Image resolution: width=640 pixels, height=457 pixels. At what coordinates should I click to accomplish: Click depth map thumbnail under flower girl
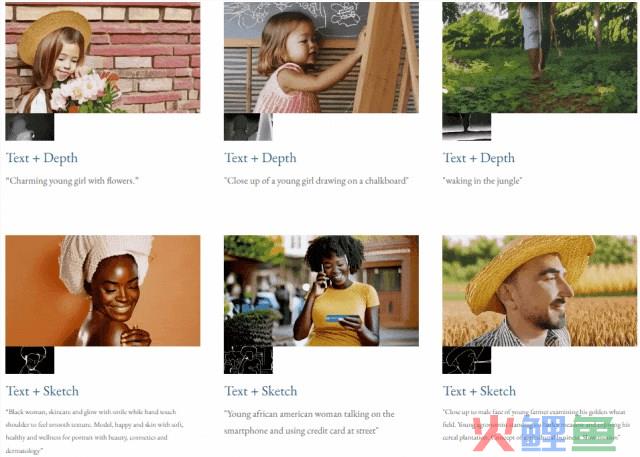(29, 127)
